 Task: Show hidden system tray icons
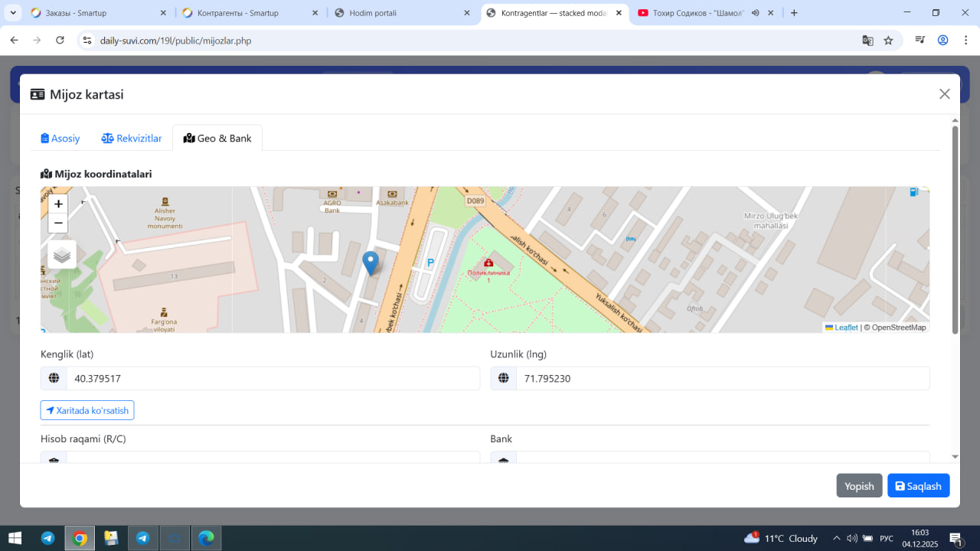(836, 538)
